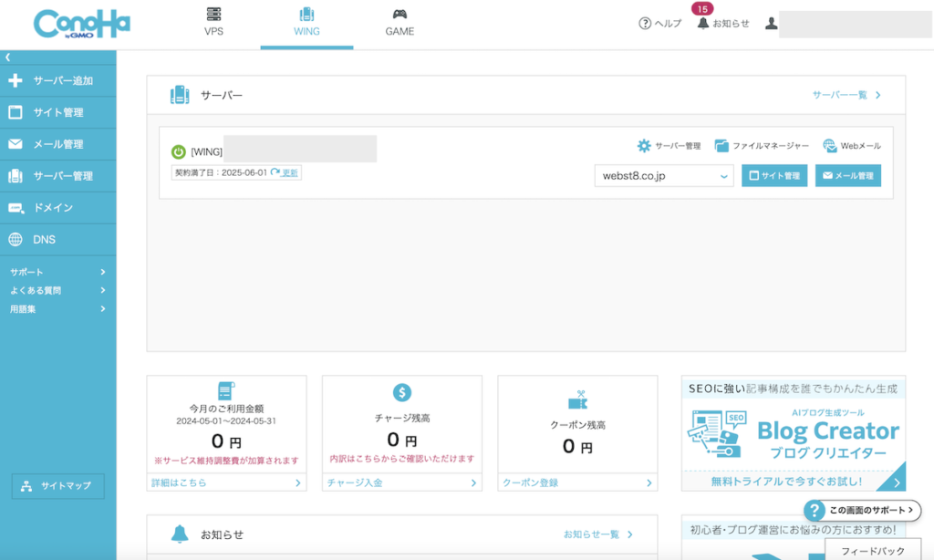Switch to the VPS tab
Image resolution: width=934 pixels, height=560 pixels.
coord(213,20)
